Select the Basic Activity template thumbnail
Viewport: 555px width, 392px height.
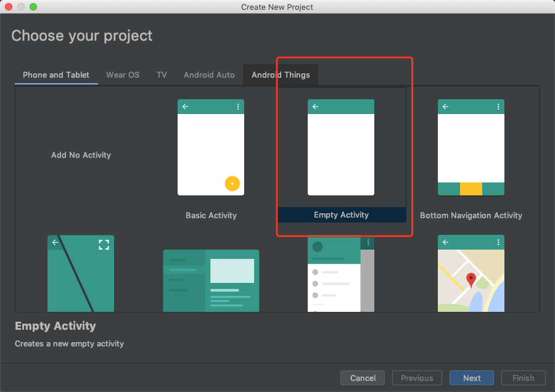(211, 147)
